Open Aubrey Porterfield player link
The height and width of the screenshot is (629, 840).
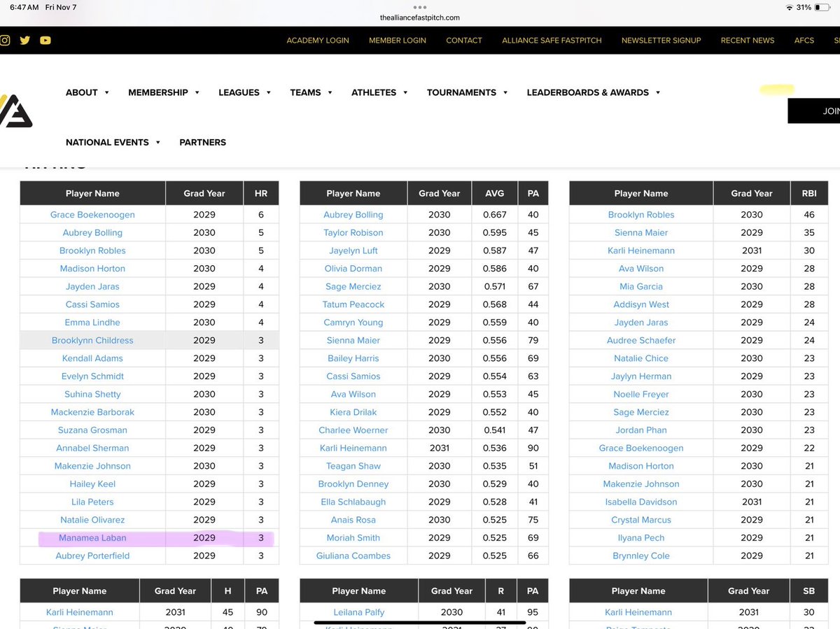click(92, 556)
